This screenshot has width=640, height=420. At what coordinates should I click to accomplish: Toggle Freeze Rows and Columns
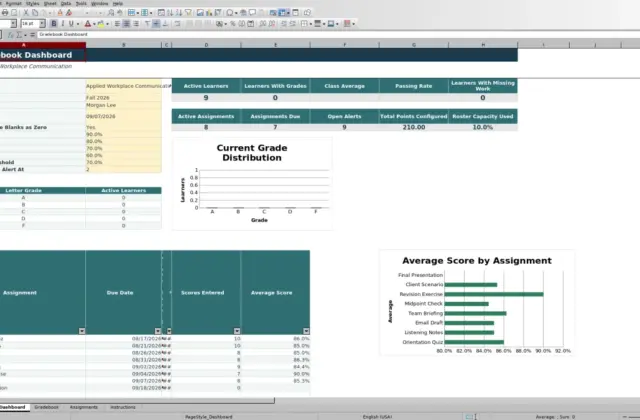282,13
